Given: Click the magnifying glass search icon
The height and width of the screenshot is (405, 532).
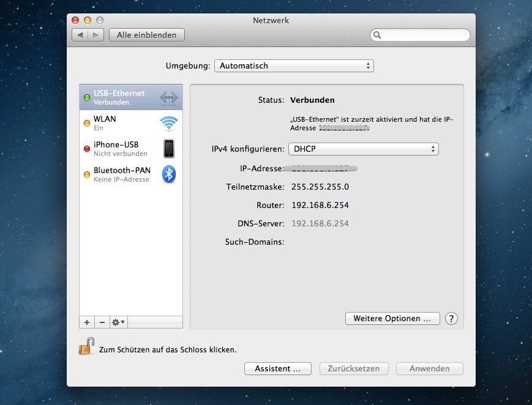Looking at the screenshot, I should click(377, 35).
